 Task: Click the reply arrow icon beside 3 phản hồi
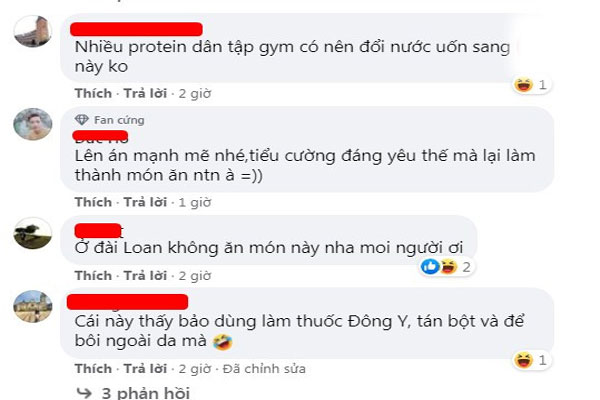click(x=84, y=393)
